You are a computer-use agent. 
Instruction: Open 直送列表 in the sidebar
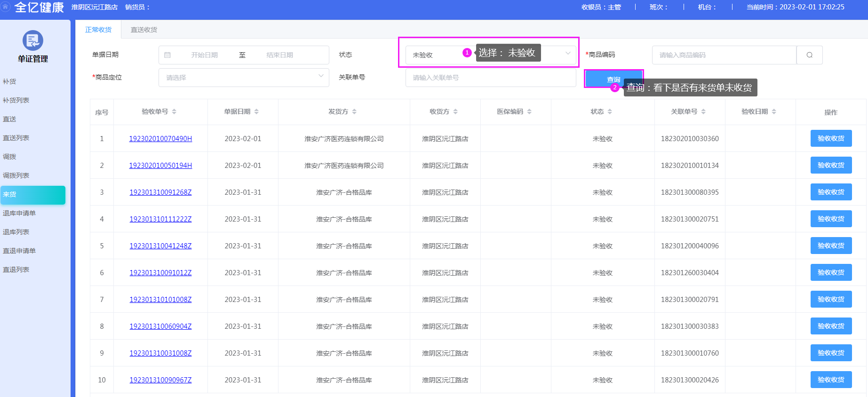pos(16,138)
